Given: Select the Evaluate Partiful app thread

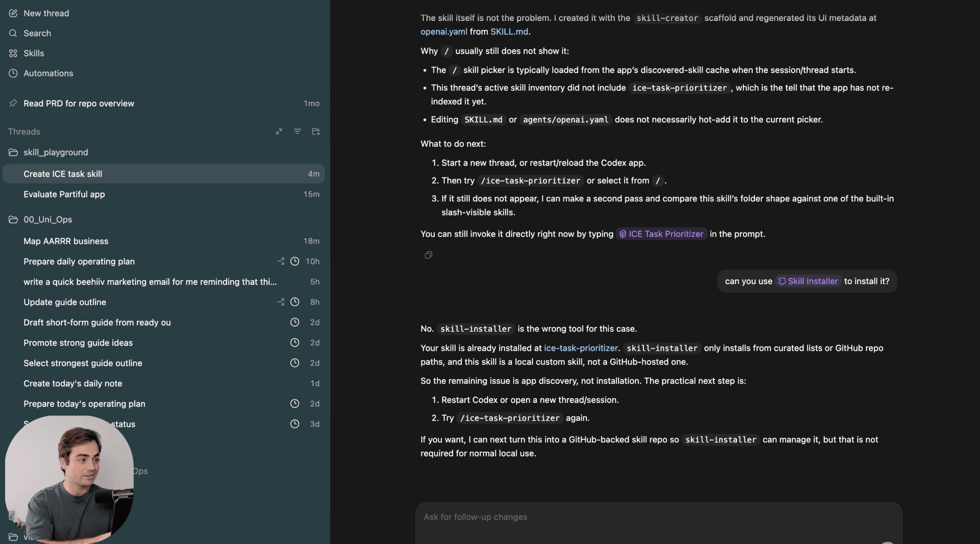Looking at the screenshot, I should click(x=64, y=194).
